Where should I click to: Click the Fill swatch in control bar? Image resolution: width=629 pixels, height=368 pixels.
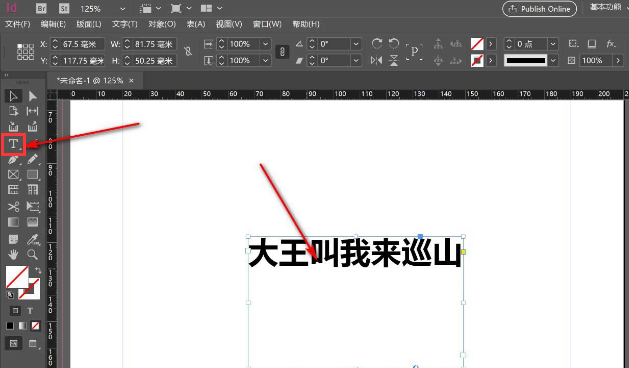[477, 44]
